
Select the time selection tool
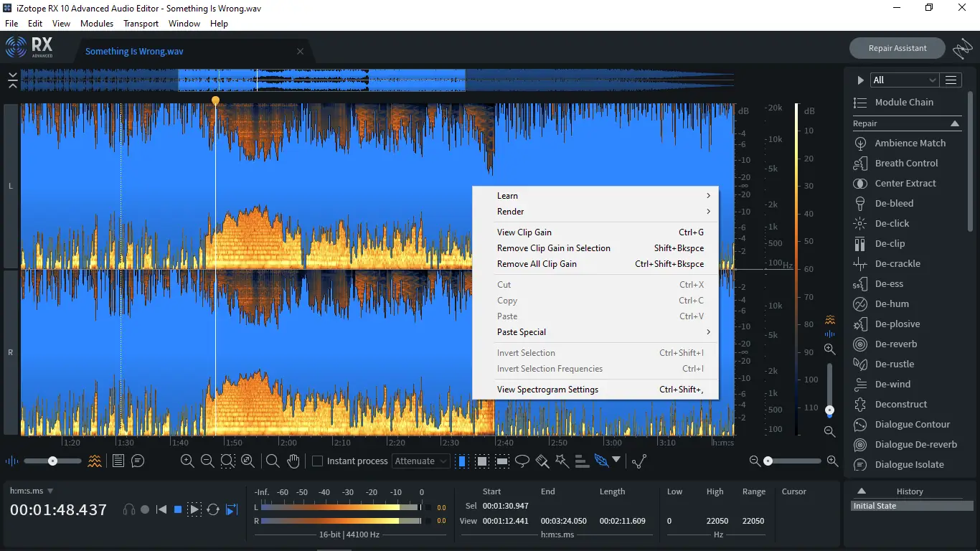[x=462, y=461]
